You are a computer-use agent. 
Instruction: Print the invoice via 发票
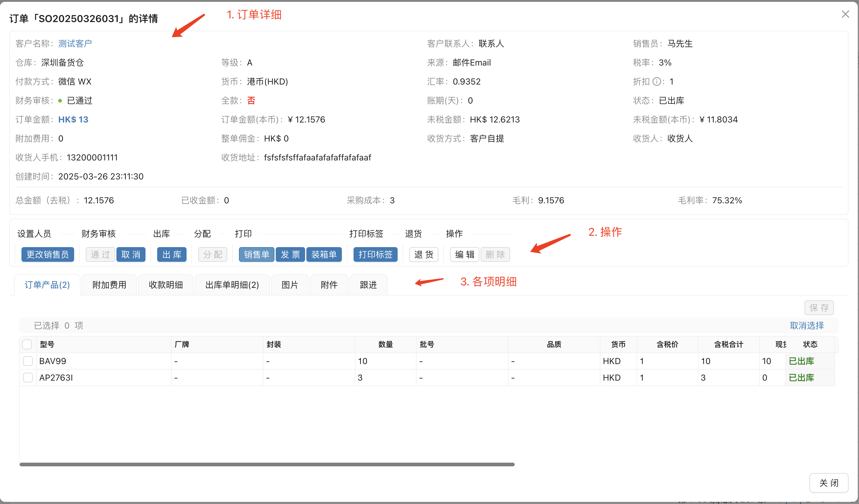pyautogui.click(x=290, y=254)
